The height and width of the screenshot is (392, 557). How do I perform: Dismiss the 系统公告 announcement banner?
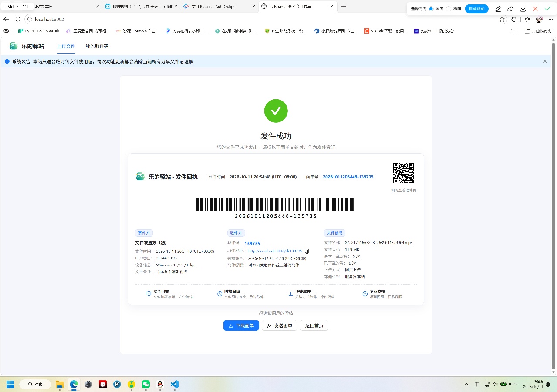545,61
